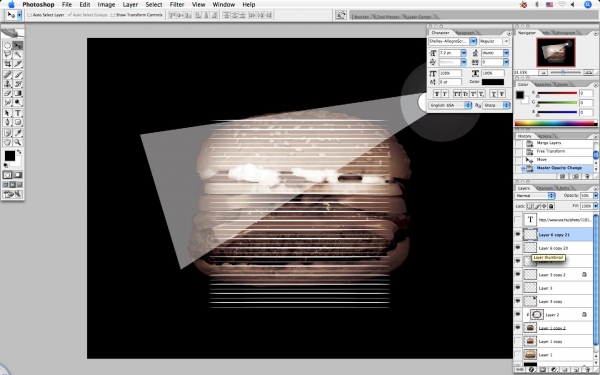Click the All Caps button
This screenshot has height=375, width=600.
(x=457, y=94)
